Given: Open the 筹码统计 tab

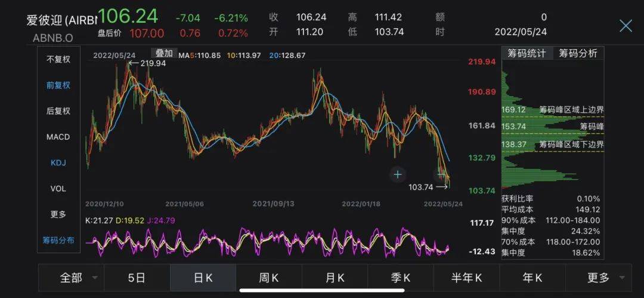Looking at the screenshot, I should (x=527, y=53).
